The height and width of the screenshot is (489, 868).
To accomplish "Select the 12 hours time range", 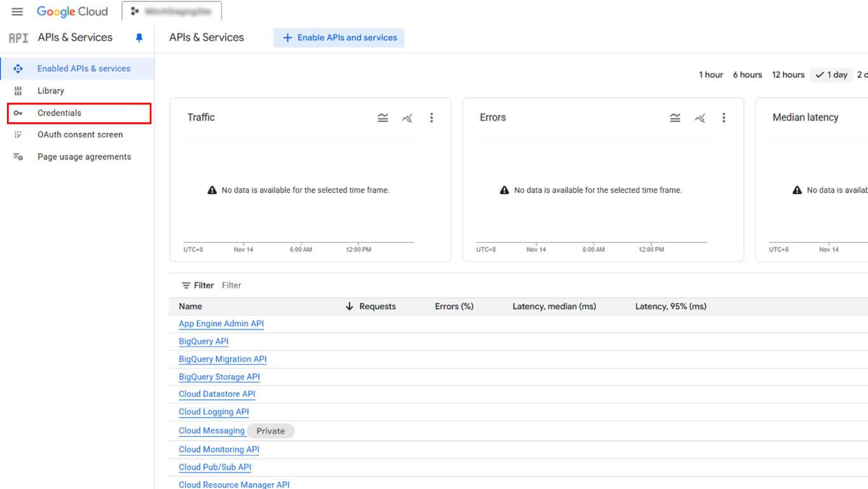I will 788,75.
